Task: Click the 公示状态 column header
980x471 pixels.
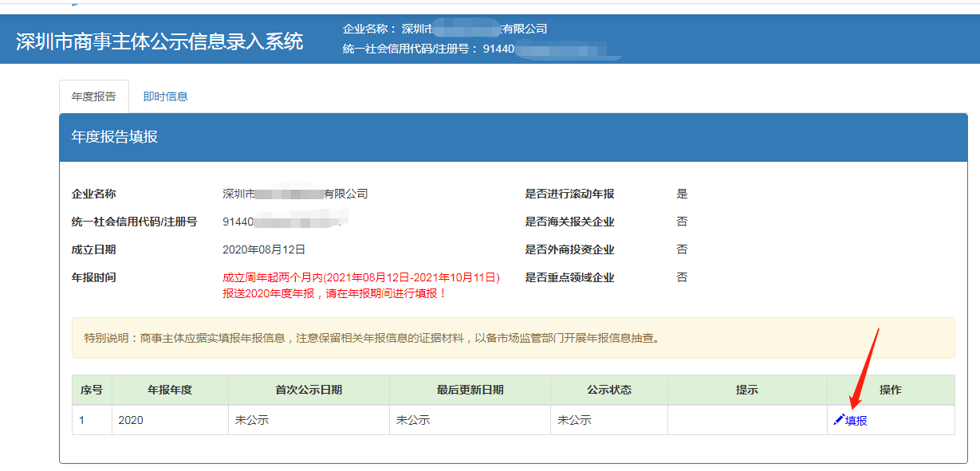Action: click(609, 390)
